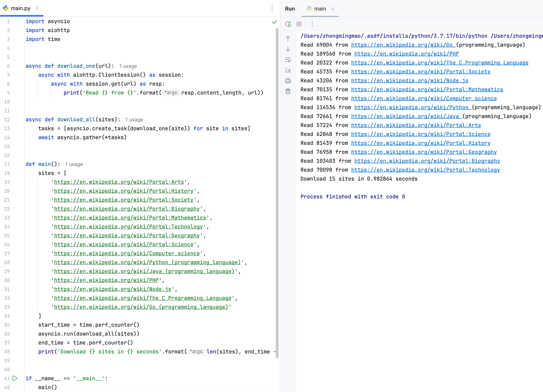Open Wikipedia PHP link in console output
Viewport: 543px width, 392px height.
click(x=406, y=54)
